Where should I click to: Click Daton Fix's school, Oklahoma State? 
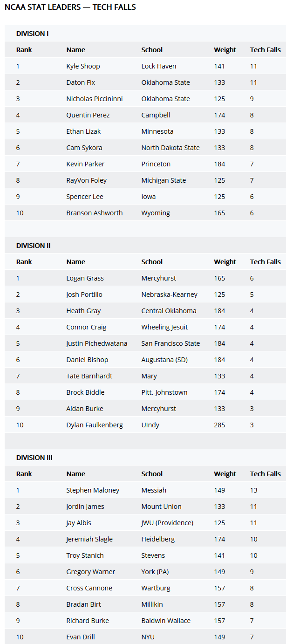tap(165, 82)
